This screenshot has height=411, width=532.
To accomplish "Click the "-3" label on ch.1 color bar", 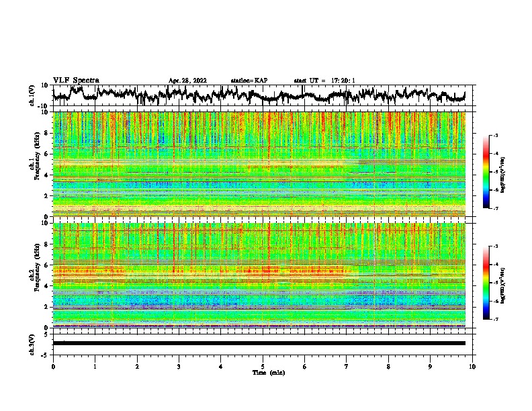I will 496,135.
